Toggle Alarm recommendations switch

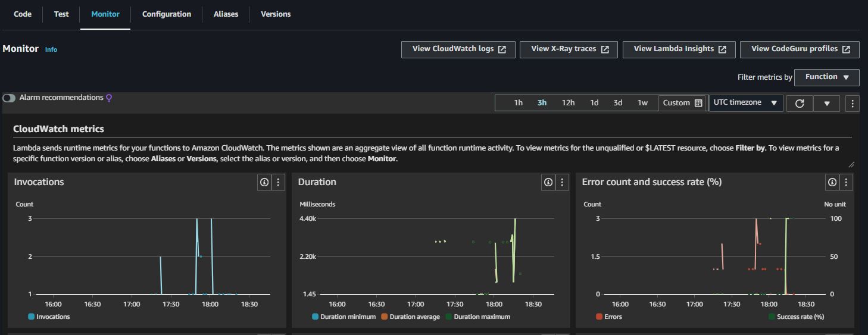9,98
